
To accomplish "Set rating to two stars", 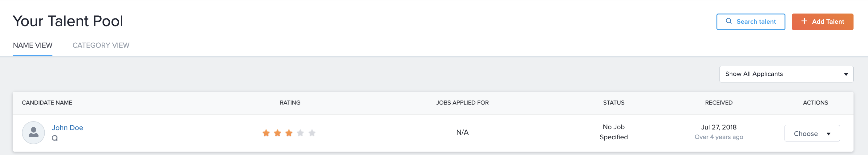I will [x=278, y=133].
